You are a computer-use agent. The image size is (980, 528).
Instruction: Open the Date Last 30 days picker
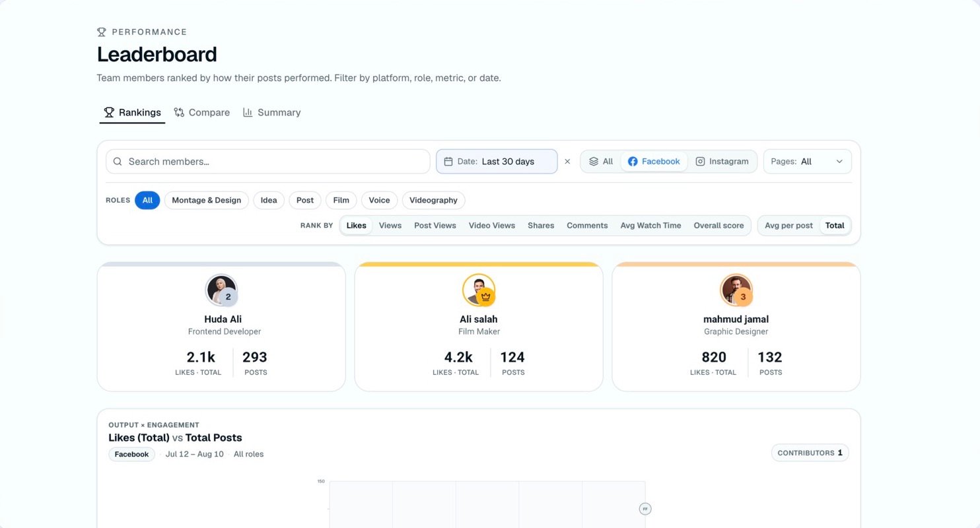click(497, 162)
